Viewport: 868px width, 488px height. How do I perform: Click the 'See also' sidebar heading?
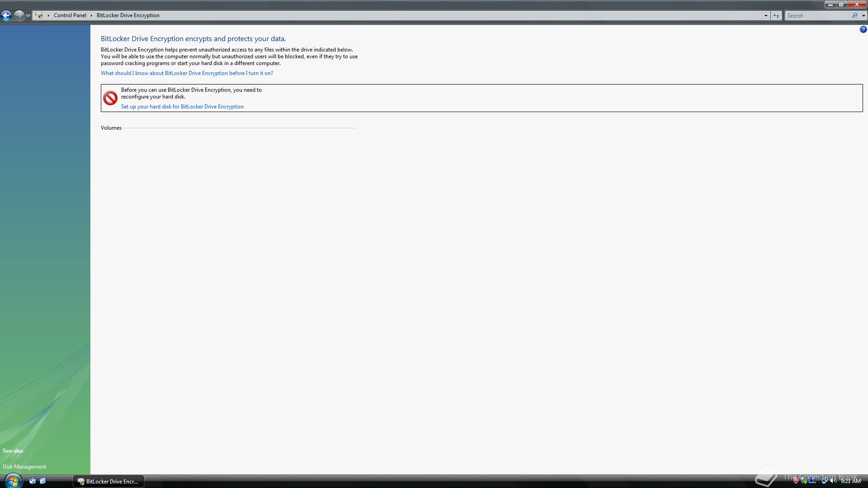tap(13, 451)
